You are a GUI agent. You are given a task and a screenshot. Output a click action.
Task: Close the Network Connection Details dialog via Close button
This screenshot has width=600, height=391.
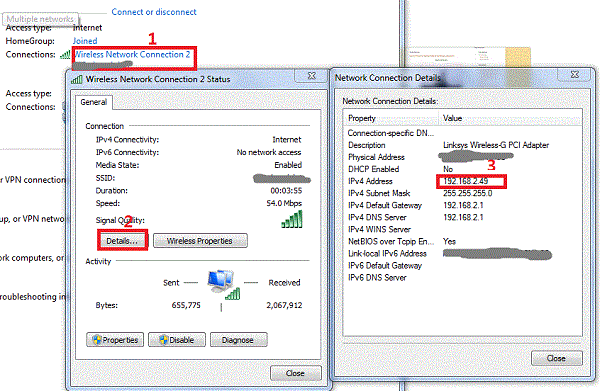[x=556, y=358]
